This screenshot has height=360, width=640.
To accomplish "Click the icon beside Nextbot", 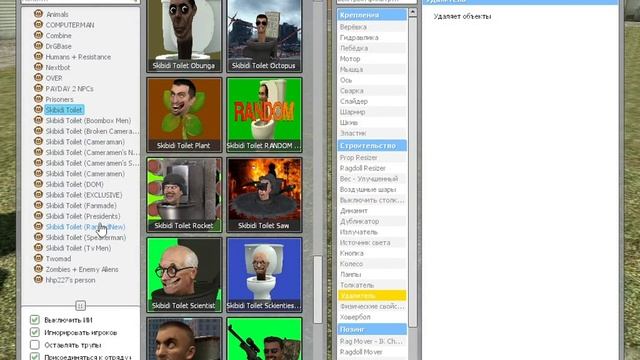I will 38,67.
